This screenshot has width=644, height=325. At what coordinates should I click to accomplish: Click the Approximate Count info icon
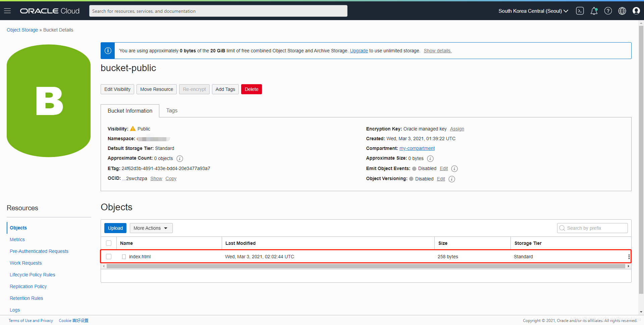pos(180,158)
